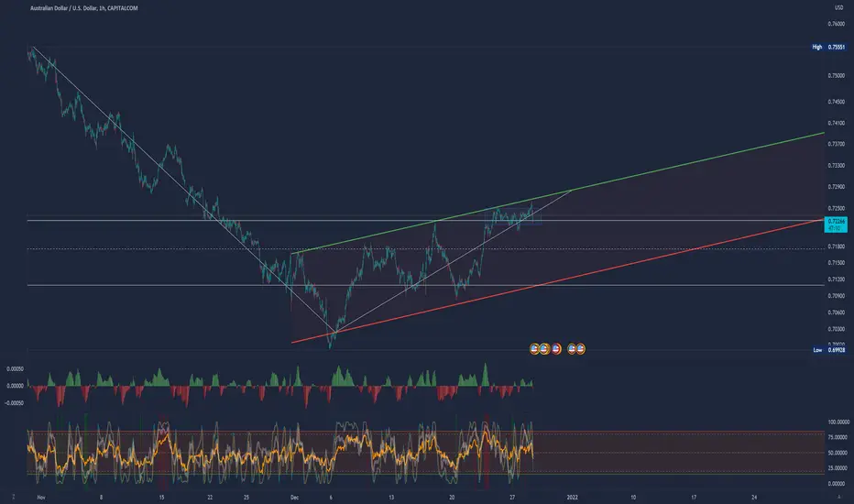Click the 0.00050 histogram scale label
The width and height of the screenshot is (854, 504).
(x=15, y=369)
